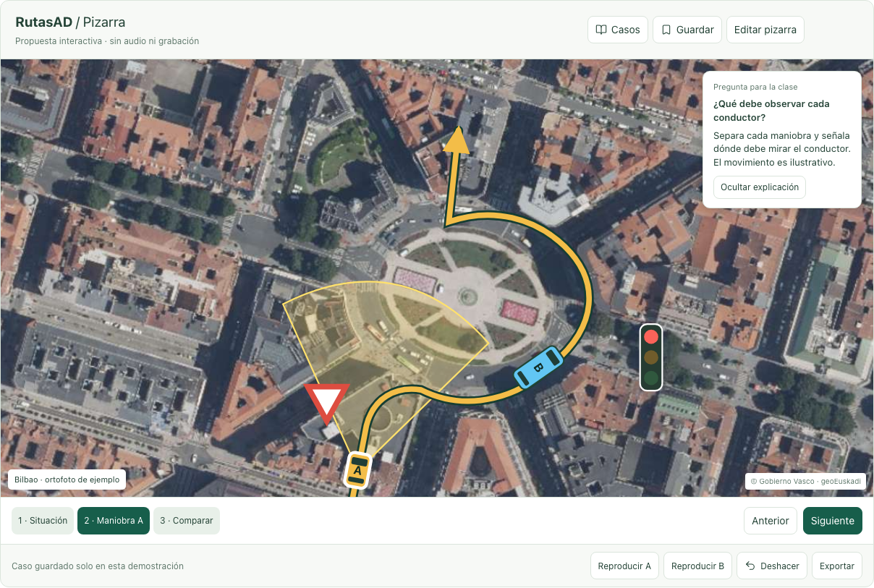Click the book icon in Casos button
This screenshot has width=874, height=588.
(x=601, y=30)
